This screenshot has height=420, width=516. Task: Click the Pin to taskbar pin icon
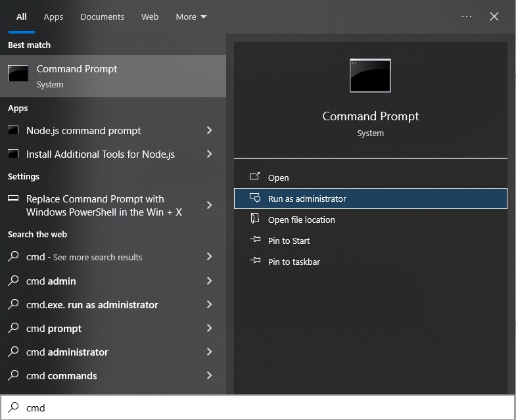pyautogui.click(x=255, y=261)
